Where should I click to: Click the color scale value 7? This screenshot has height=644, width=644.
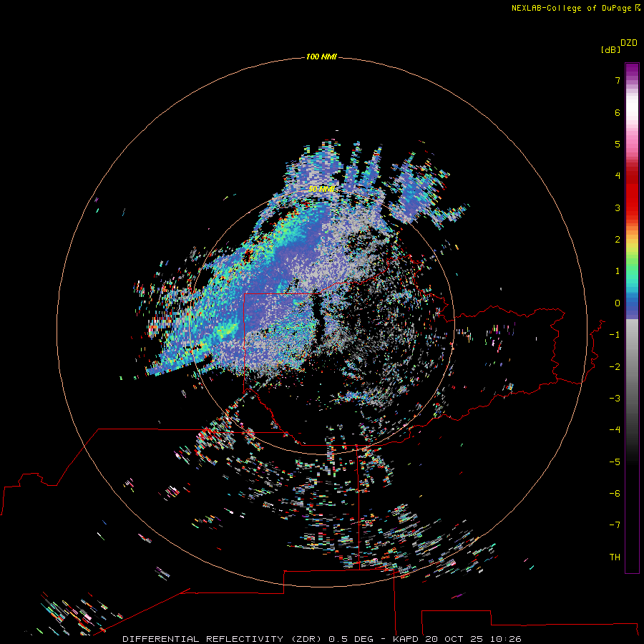(x=618, y=80)
